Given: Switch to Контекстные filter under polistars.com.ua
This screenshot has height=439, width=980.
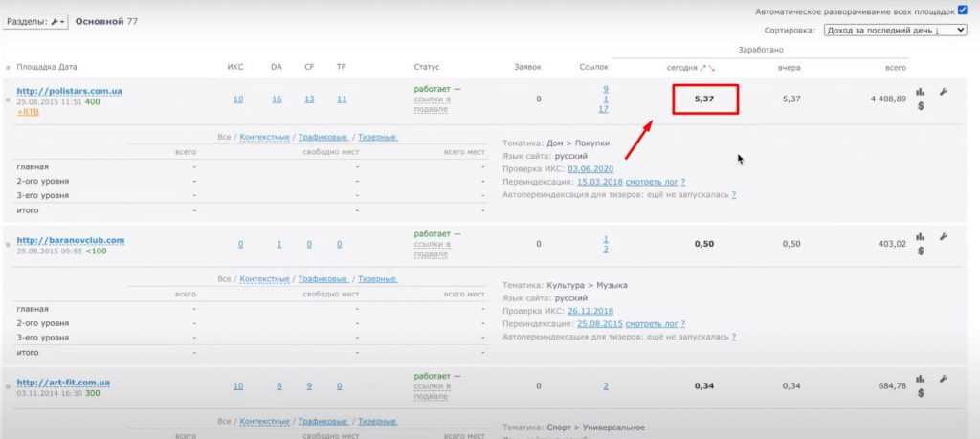Looking at the screenshot, I should click(x=264, y=138).
